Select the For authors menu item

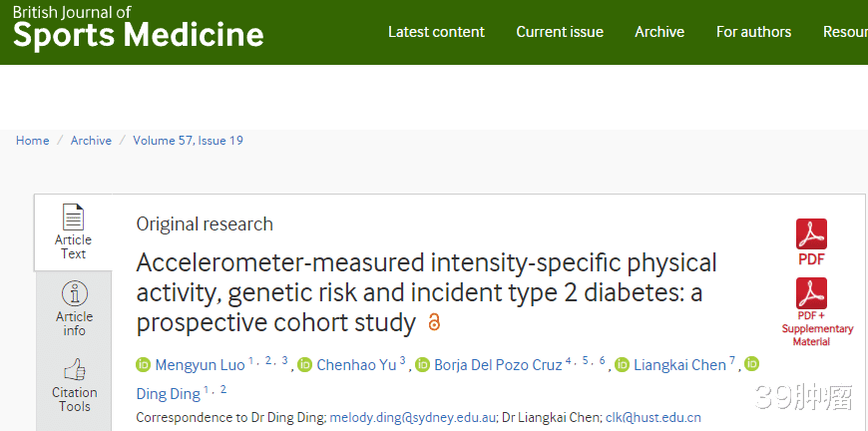point(753,32)
